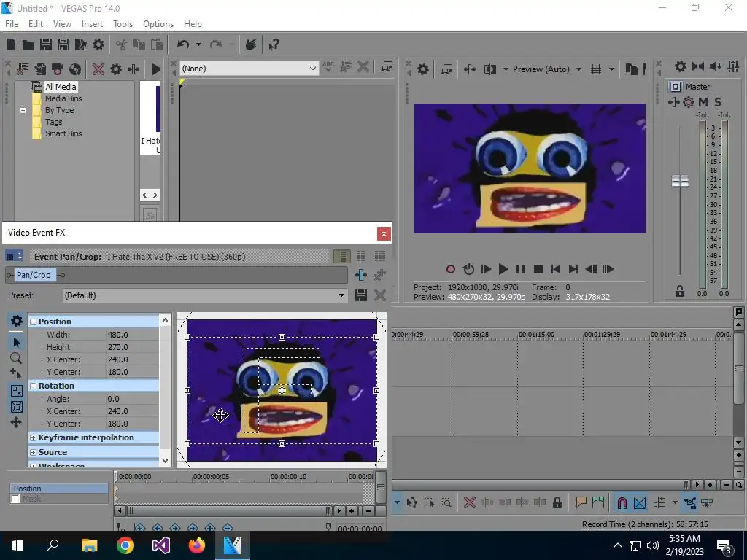Select the Selection Edit tool on timeline toolbar
Screen dimensions: 747x560
[429, 502]
